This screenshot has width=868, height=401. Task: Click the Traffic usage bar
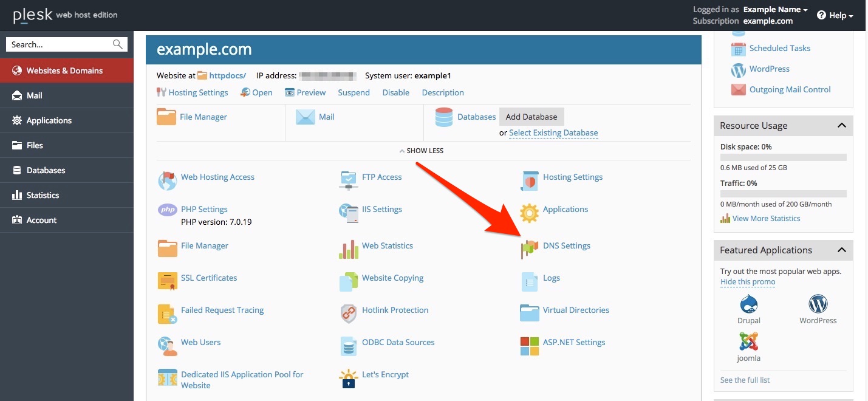pyautogui.click(x=784, y=194)
